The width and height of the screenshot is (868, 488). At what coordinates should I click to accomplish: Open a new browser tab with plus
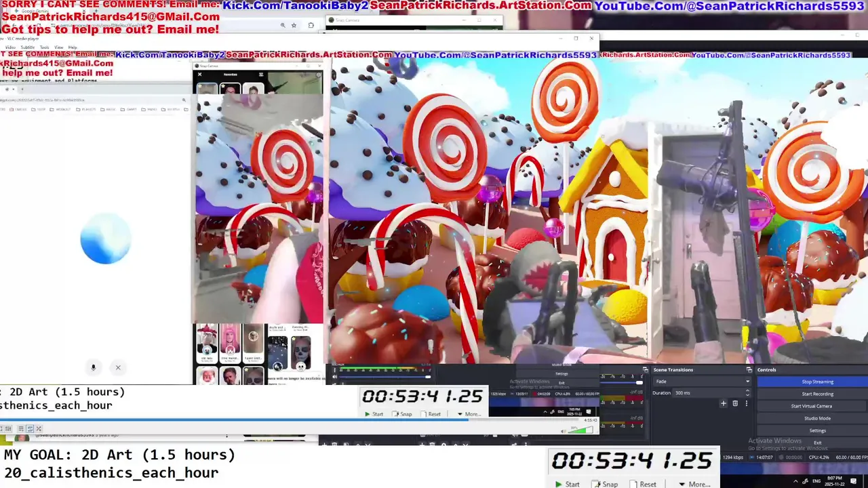tap(22, 89)
